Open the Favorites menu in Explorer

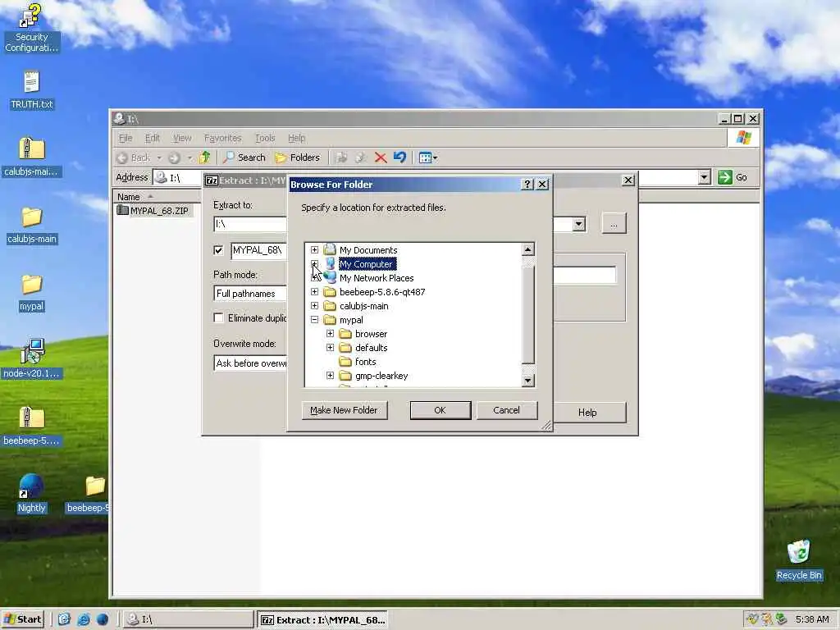[x=222, y=138]
